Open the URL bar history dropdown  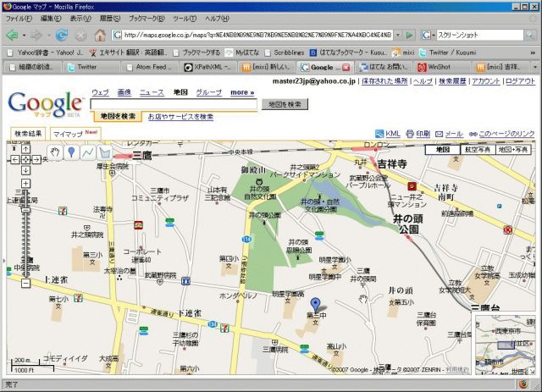tap(396, 36)
